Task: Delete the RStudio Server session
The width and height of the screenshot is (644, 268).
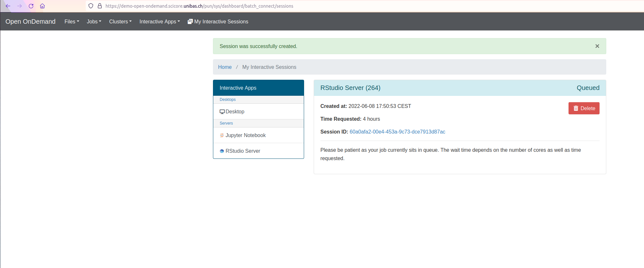Action: click(x=584, y=108)
